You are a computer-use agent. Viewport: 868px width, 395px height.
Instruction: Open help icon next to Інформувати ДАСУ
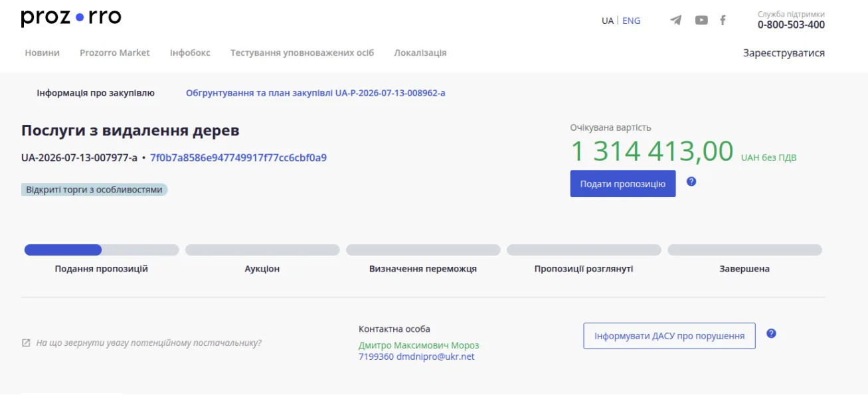(771, 333)
